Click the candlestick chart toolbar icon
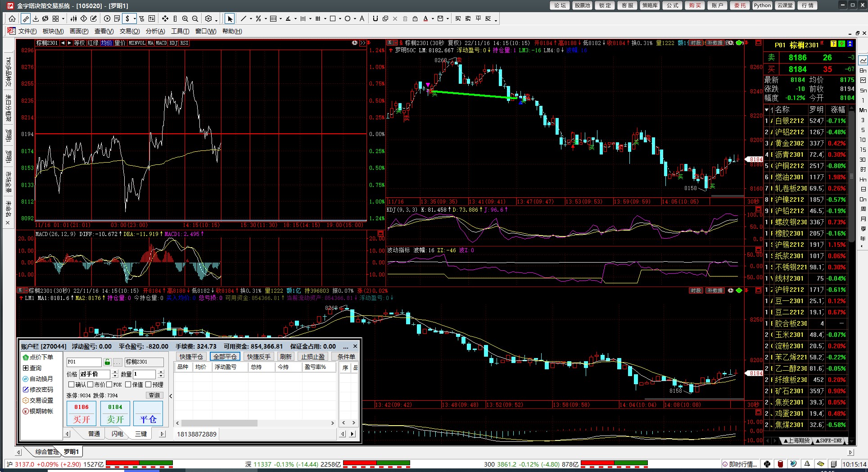Viewport: 868px width, 472px height. click(x=73, y=18)
